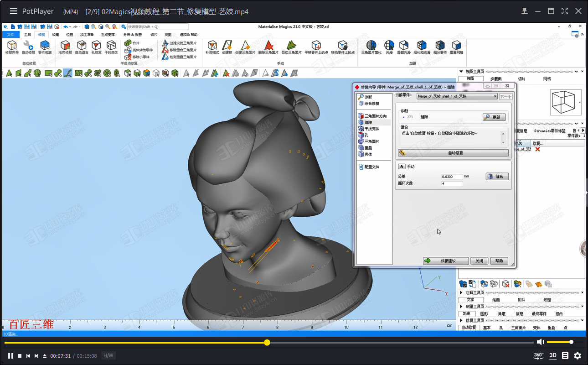Select the 局部光滑 local smoothing tool
The width and height of the screenshot is (588, 365).
404,47
